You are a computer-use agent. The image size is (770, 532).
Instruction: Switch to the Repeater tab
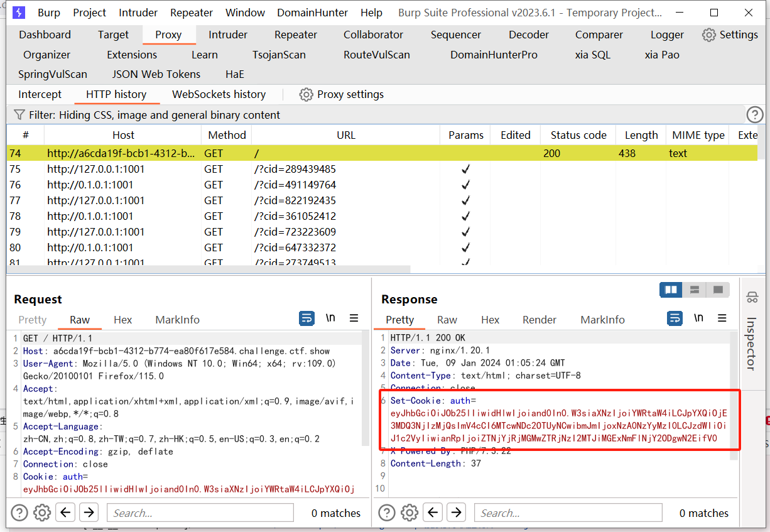(x=296, y=35)
